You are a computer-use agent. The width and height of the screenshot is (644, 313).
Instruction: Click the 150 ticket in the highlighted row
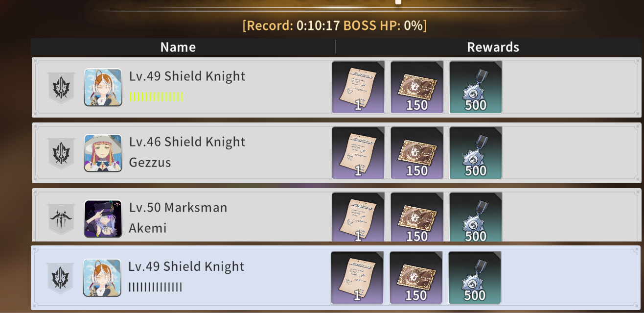[x=416, y=278]
